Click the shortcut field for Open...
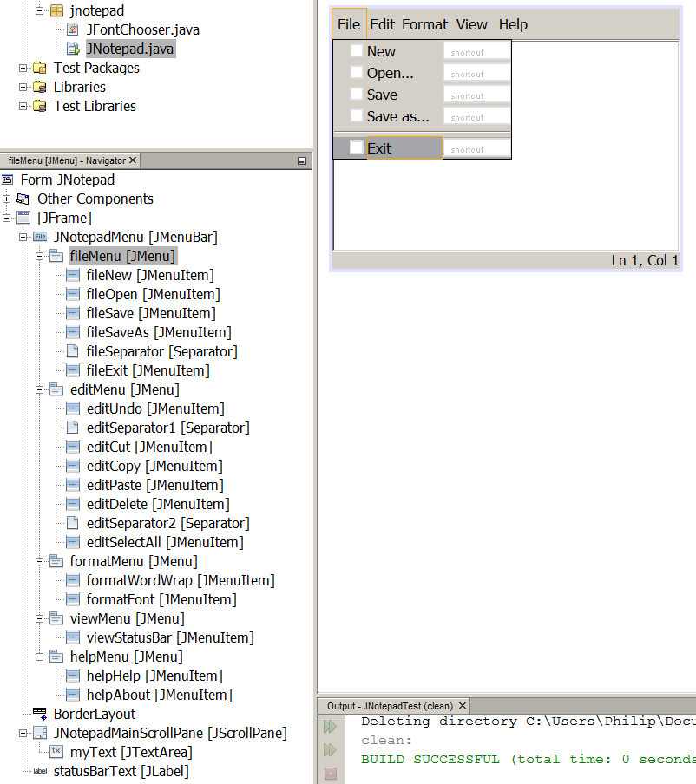 click(476, 74)
